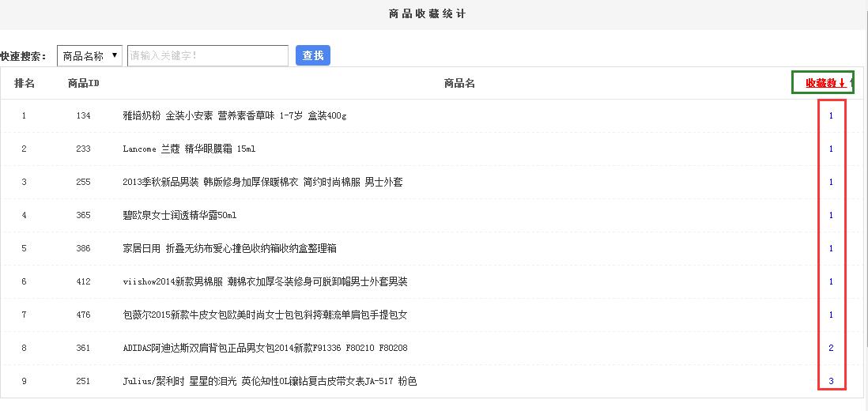Sort by 收藏数 column header link
Image resolution: width=868 pixels, height=411 pixels.
[x=826, y=83]
